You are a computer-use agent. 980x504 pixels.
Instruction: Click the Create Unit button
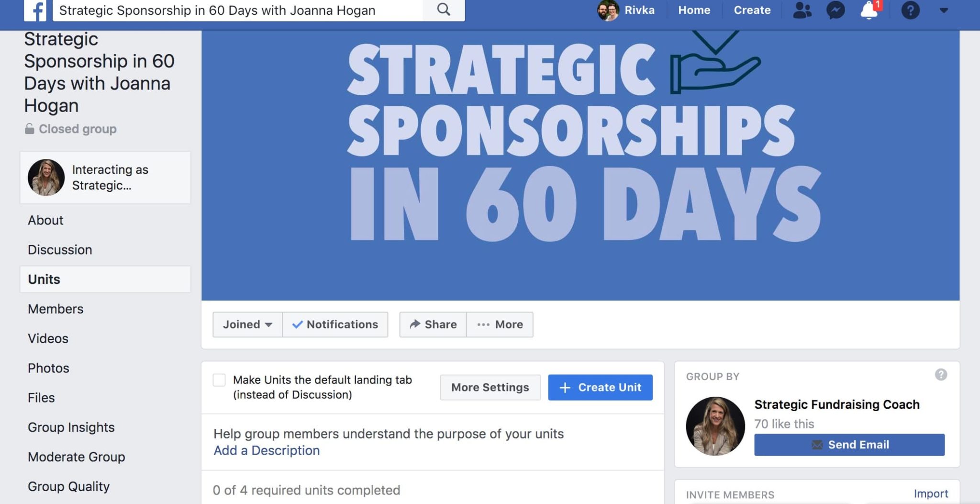tap(600, 387)
